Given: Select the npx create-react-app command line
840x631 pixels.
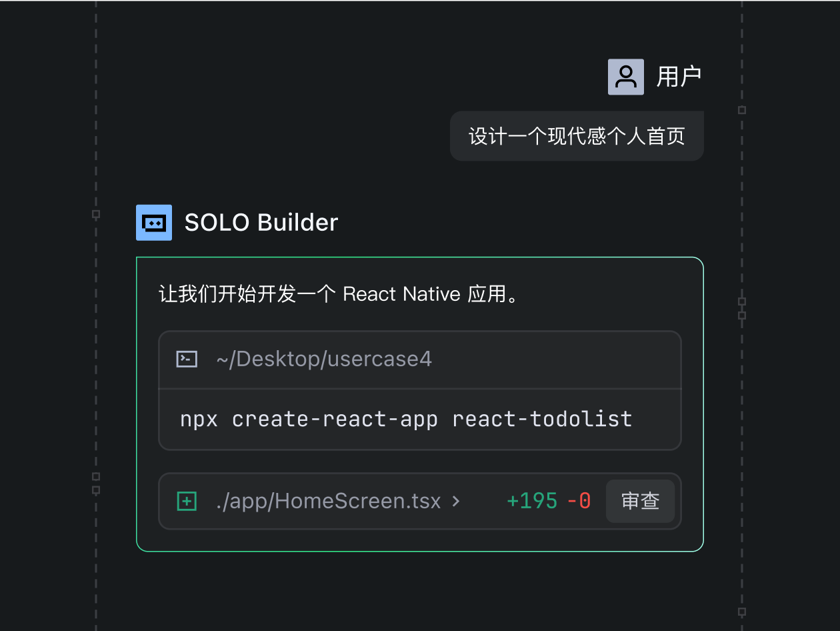Looking at the screenshot, I should [405, 419].
